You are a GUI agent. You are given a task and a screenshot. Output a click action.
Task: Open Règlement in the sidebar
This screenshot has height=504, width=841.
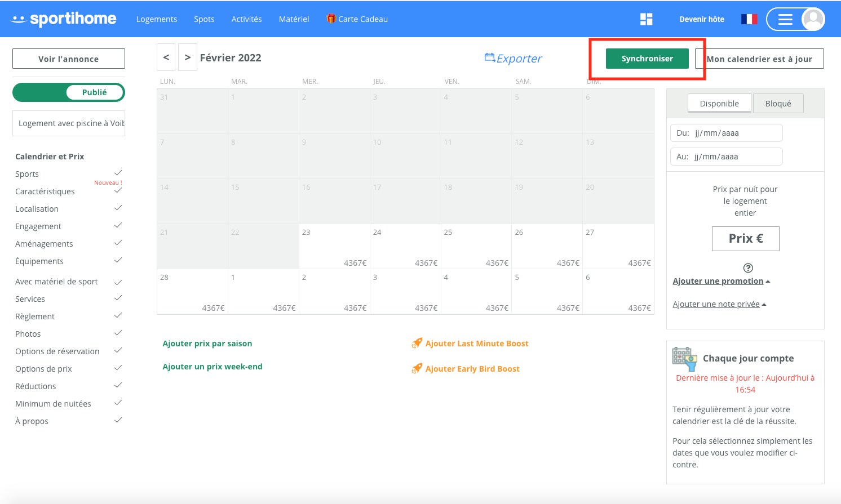(35, 316)
